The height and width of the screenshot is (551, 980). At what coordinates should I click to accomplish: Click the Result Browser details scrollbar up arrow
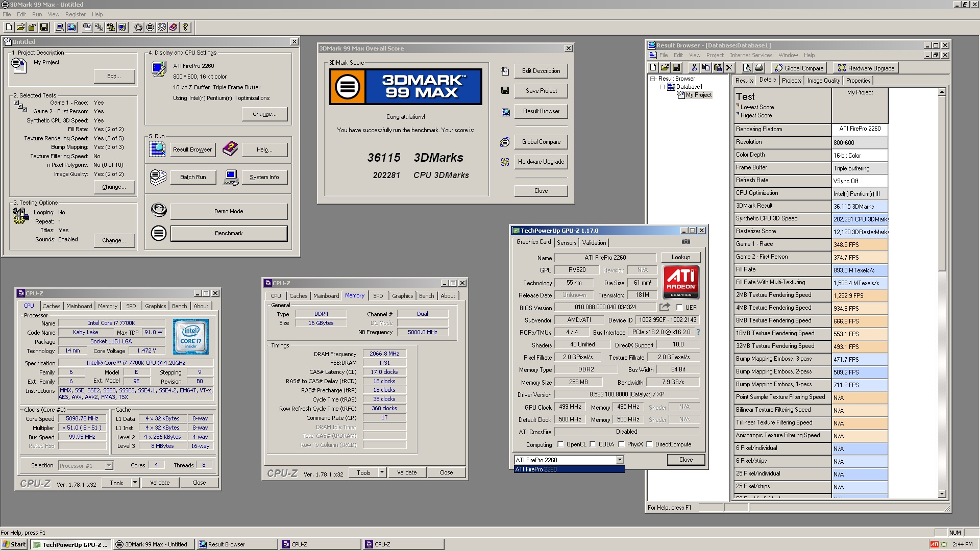tap(942, 92)
